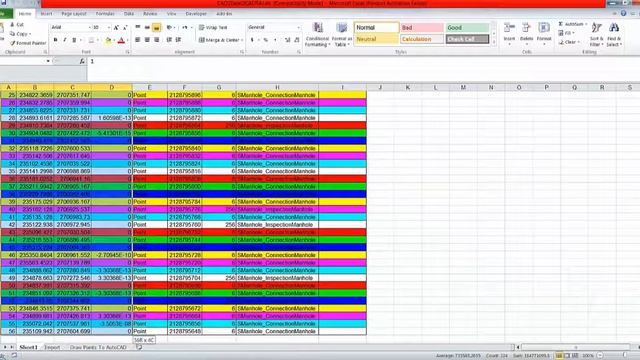Image resolution: width=640 pixels, height=360 pixels.
Task: Apply the Check Cell style
Action: pos(467,39)
